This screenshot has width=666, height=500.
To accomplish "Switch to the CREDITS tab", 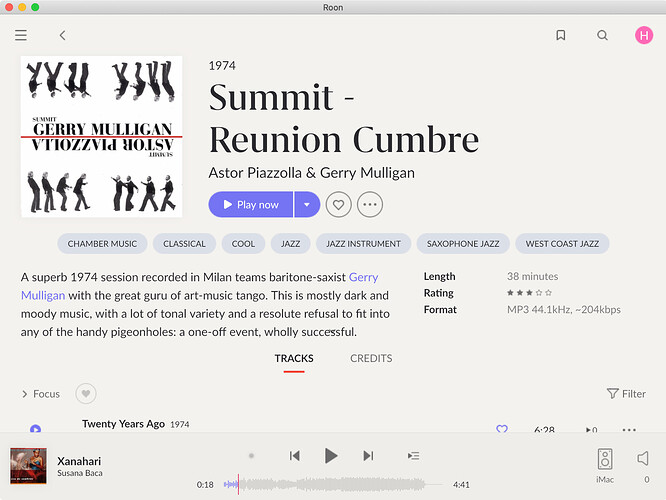I will tap(371, 359).
